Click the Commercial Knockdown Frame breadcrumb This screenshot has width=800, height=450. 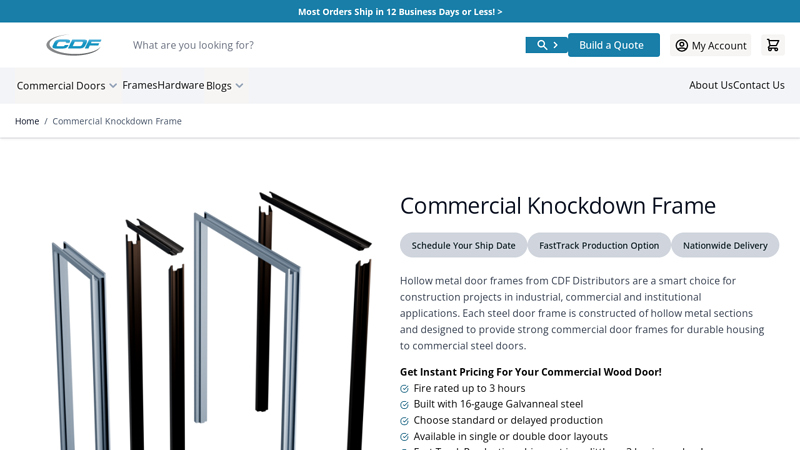click(117, 121)
